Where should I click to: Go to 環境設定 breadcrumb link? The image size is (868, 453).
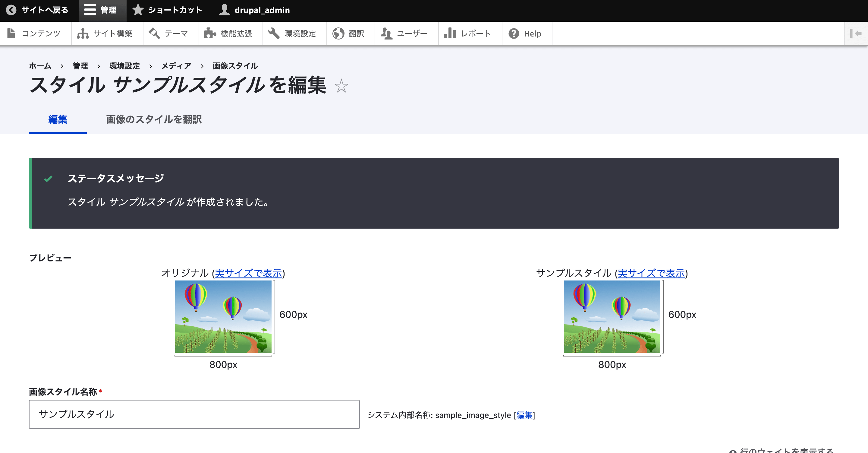pos(125,66)
